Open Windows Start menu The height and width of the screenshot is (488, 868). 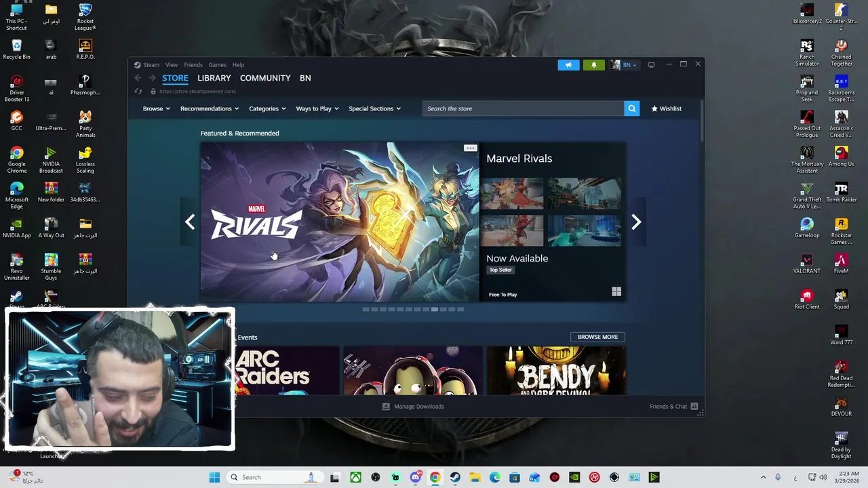pos(214,477)
